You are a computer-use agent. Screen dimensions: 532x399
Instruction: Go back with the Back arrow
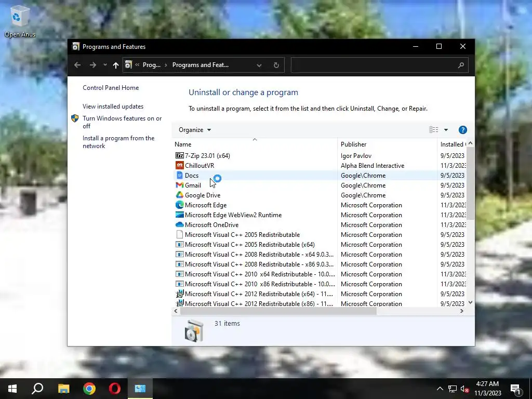[x=77, y=65]
